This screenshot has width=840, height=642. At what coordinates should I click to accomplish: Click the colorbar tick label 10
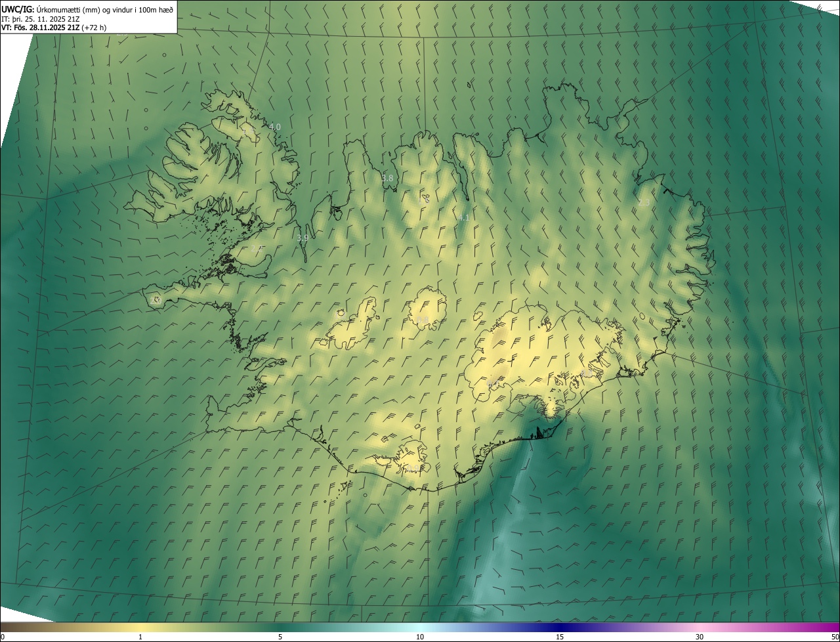pos(420,637)
